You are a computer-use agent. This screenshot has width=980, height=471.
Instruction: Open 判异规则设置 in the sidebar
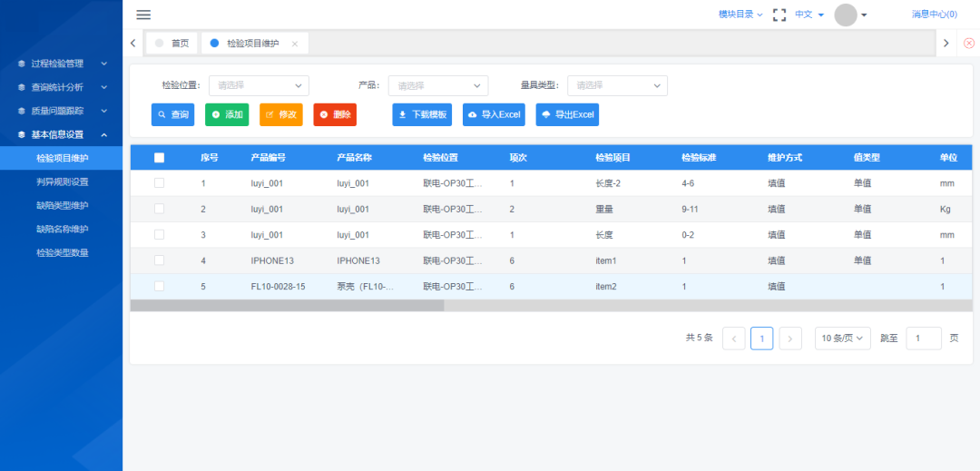coord(62,182)
